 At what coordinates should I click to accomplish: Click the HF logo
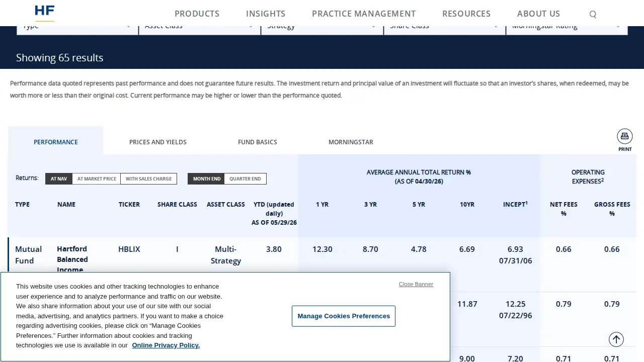pyautogui.click(x=44, y=13)
